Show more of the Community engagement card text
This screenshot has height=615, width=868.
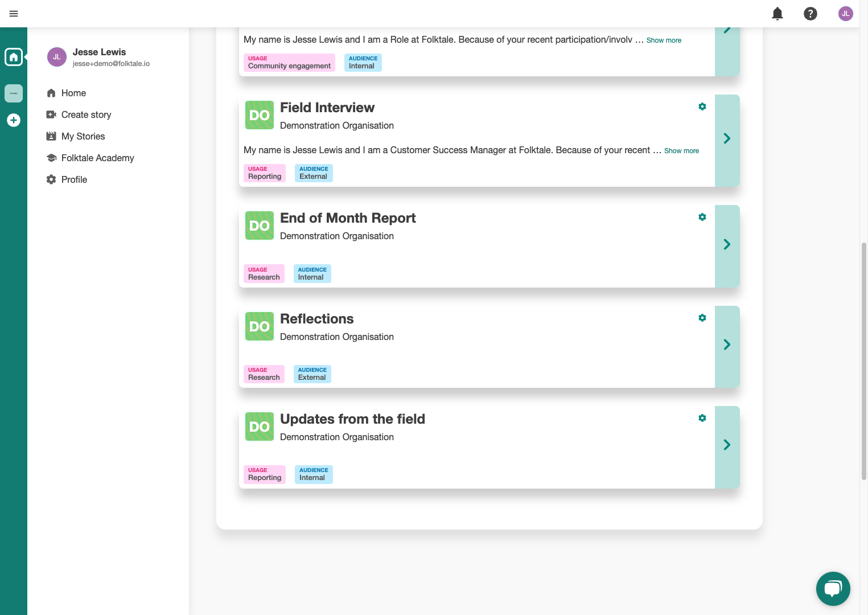664,40
